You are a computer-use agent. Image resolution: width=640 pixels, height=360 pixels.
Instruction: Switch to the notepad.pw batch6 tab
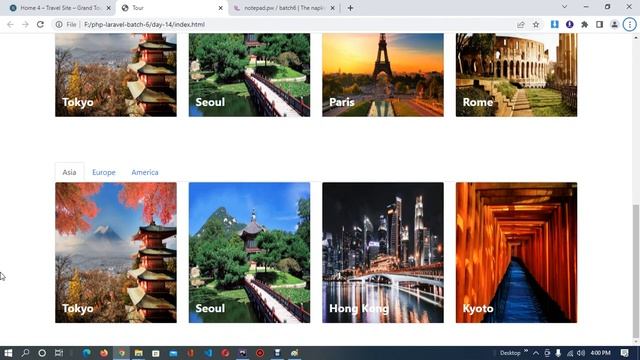pyautogui.click(x=284, y=8)
